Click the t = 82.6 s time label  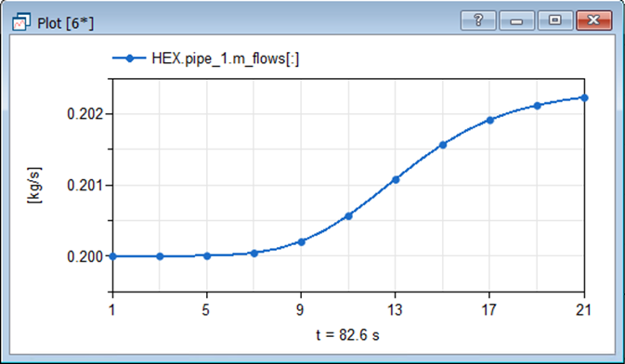tap(347, 335)
